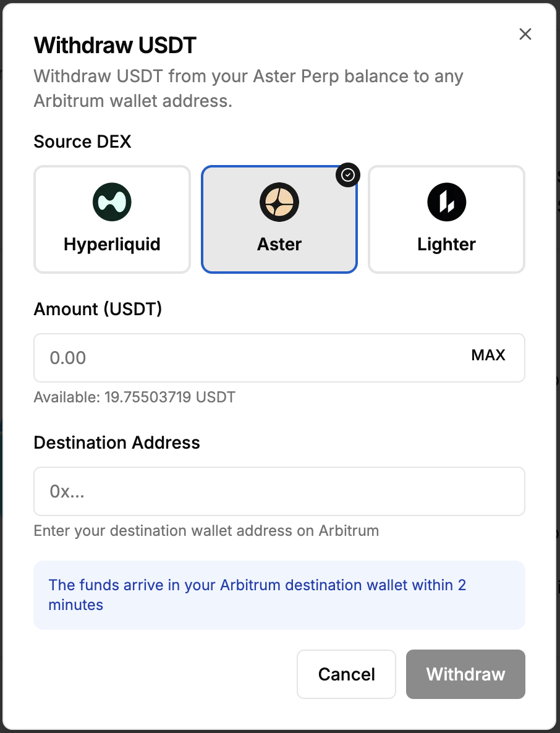Select Aster as the source DEX
Screen dimensions: 560x733
point(279,219)
